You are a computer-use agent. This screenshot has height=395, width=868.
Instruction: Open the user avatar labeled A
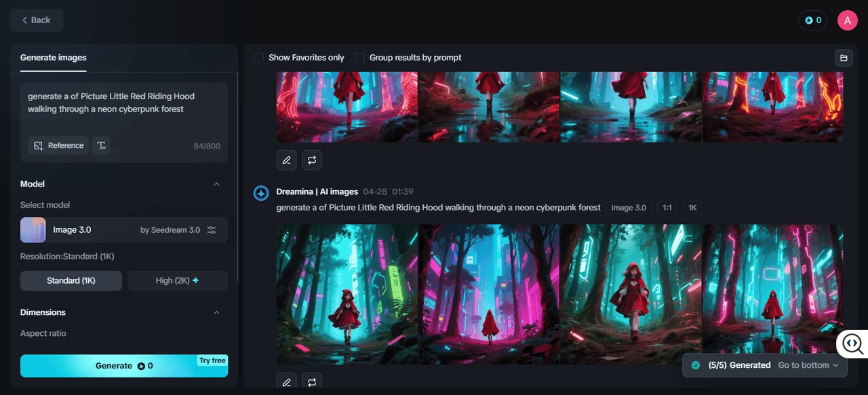point(848,20)
